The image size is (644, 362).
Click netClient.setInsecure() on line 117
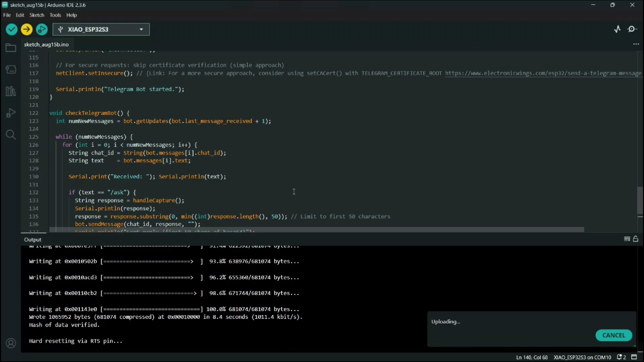coord(94,73)
